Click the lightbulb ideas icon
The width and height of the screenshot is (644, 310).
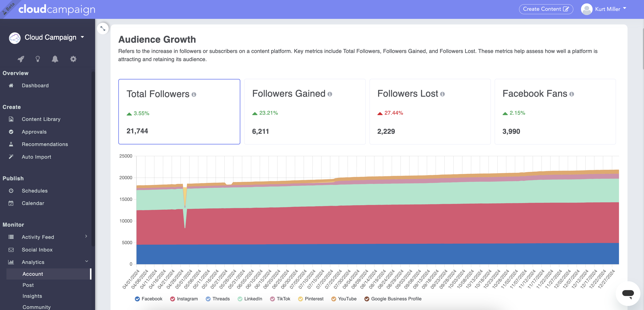38,59
